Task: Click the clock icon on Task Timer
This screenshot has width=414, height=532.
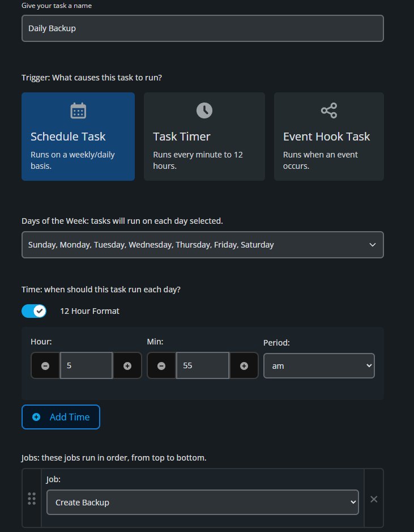Action: pyautogui.click(x=204, y=110)
